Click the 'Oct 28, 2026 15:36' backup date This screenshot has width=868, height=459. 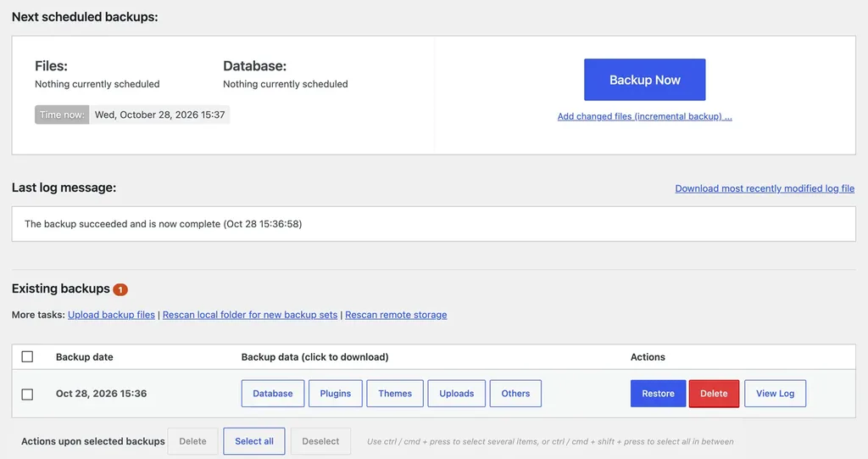102,394
